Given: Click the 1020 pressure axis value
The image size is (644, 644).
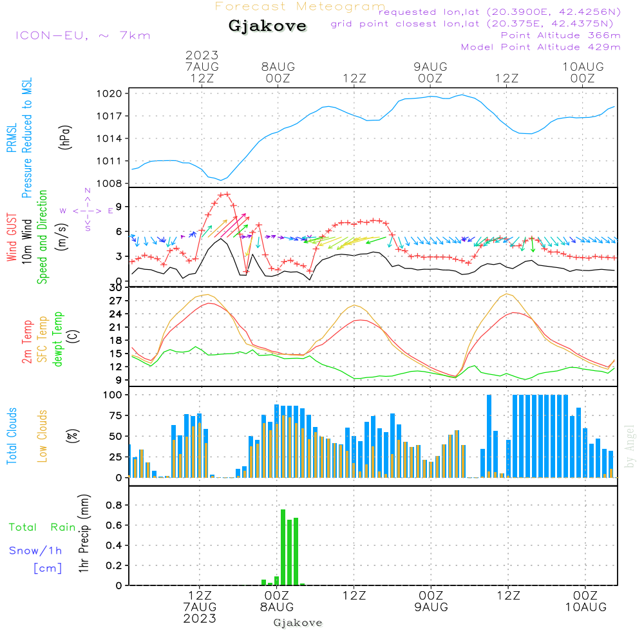Looking at the screenshot, I should pyautogui.click(x=109, y=93).
